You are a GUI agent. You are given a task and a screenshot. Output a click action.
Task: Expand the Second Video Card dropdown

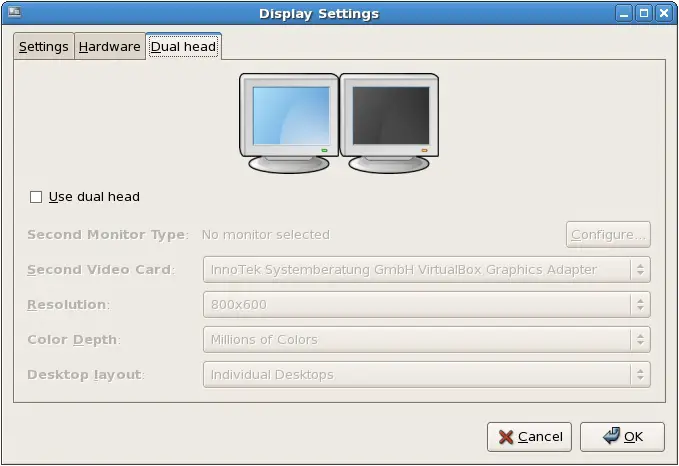coord(426,270)
